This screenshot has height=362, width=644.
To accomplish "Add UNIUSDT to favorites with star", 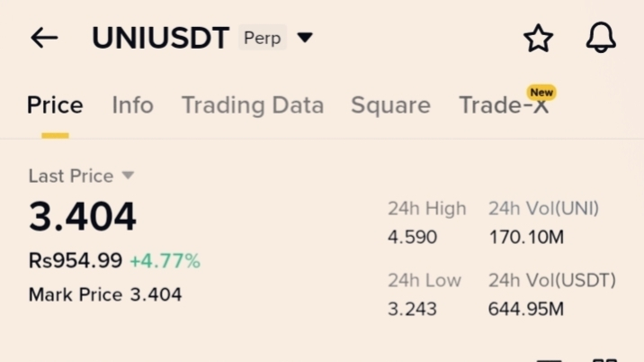I will [538, 38].
